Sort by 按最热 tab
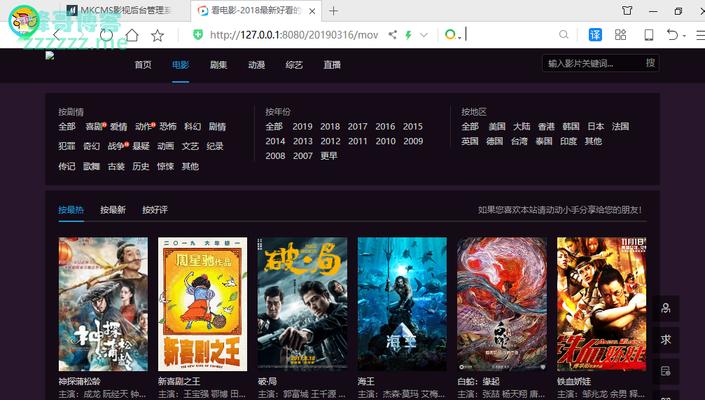The height and width of the screenshot is (400, 705). click(71, 209)
